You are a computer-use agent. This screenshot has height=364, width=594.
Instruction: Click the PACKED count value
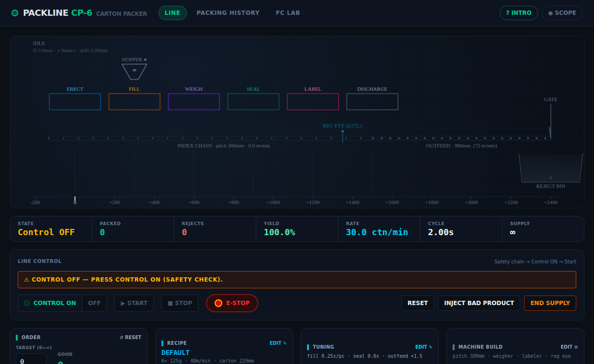point(102,232)
